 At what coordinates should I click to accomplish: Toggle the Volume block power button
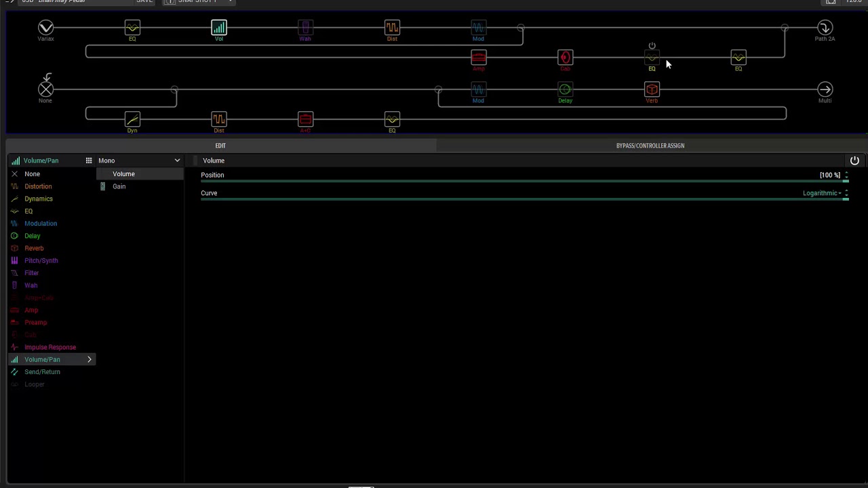(854, 161)
